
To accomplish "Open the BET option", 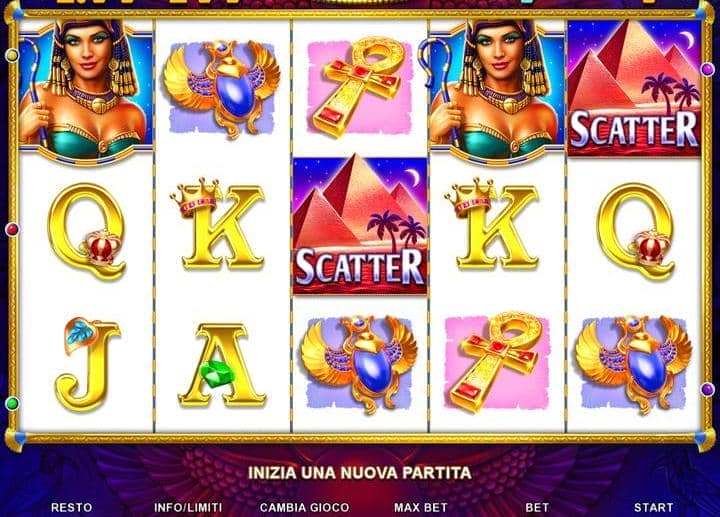I will click(537, 507).
